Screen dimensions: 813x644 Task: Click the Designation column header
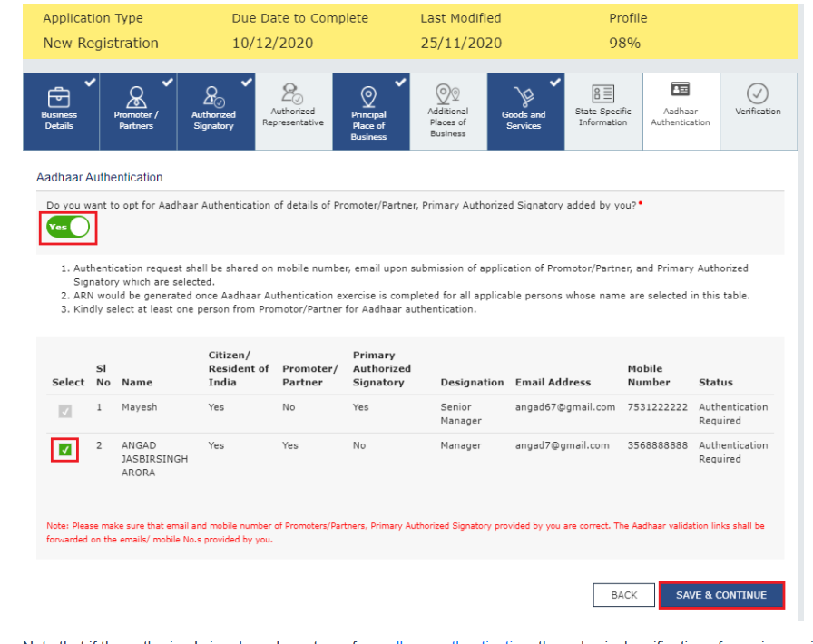pos(472,383)
